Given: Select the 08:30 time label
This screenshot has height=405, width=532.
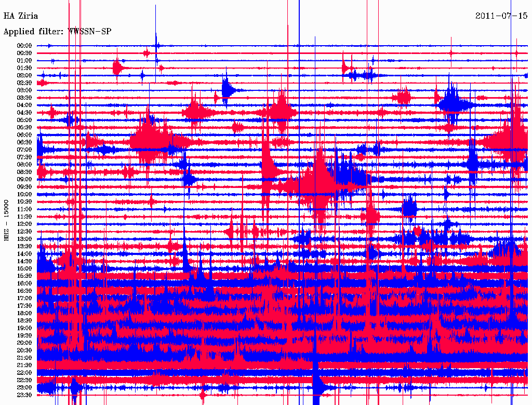Looking at the screenshot, I should click(x=24, y=172).
